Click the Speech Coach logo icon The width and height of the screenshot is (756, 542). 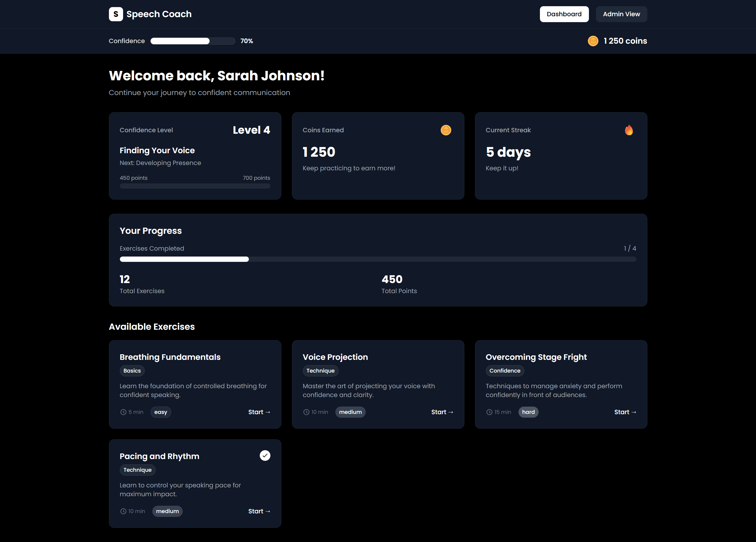tap(116, 14)
